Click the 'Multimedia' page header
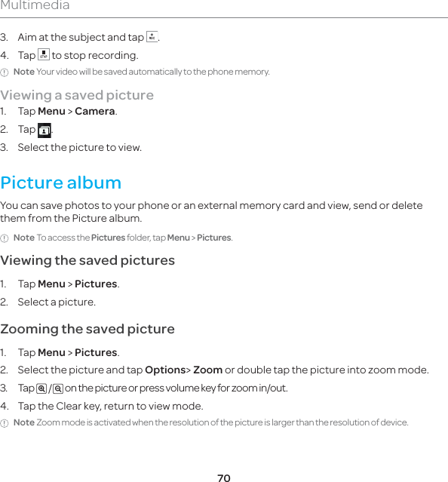Viewport: 448px width, 482px height. 35,5
